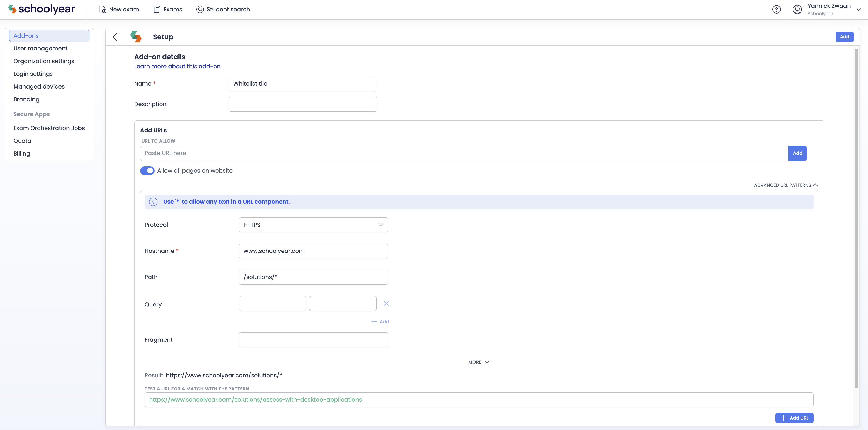868x430 pixels.
Task: Collapse the Advanced URL Patterns section
Action: point(786,185)
